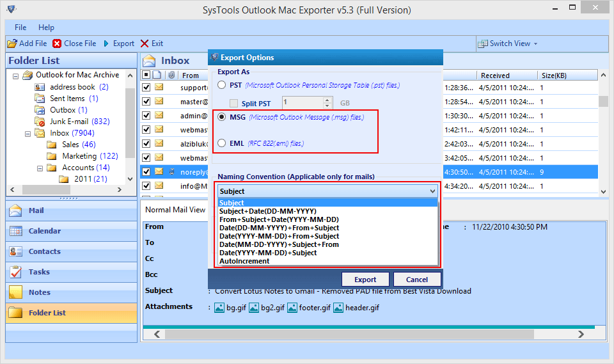Image resolution: width=614 pixels, height=364 pixels.
Task: Select the Outbox folder icon
Action: 40,109
